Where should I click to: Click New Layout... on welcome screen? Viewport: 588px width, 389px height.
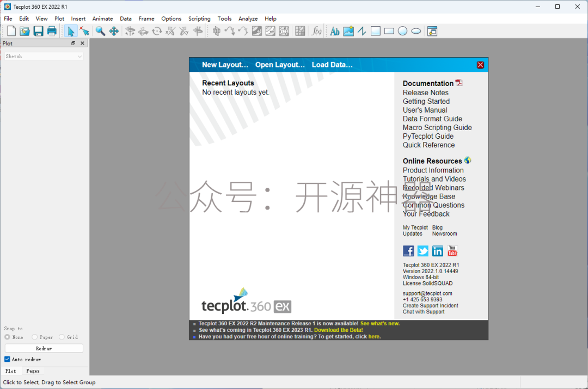[x=225, y=64]
